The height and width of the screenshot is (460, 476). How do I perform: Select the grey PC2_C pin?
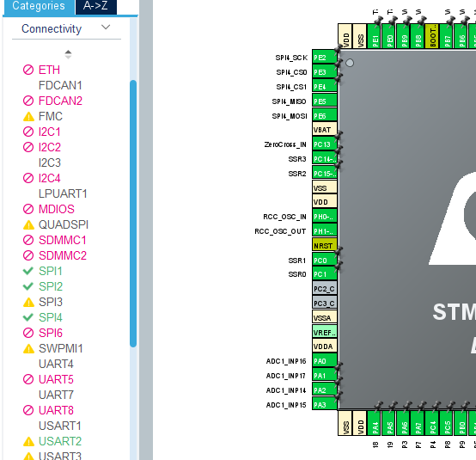click(x=324, y=289)
